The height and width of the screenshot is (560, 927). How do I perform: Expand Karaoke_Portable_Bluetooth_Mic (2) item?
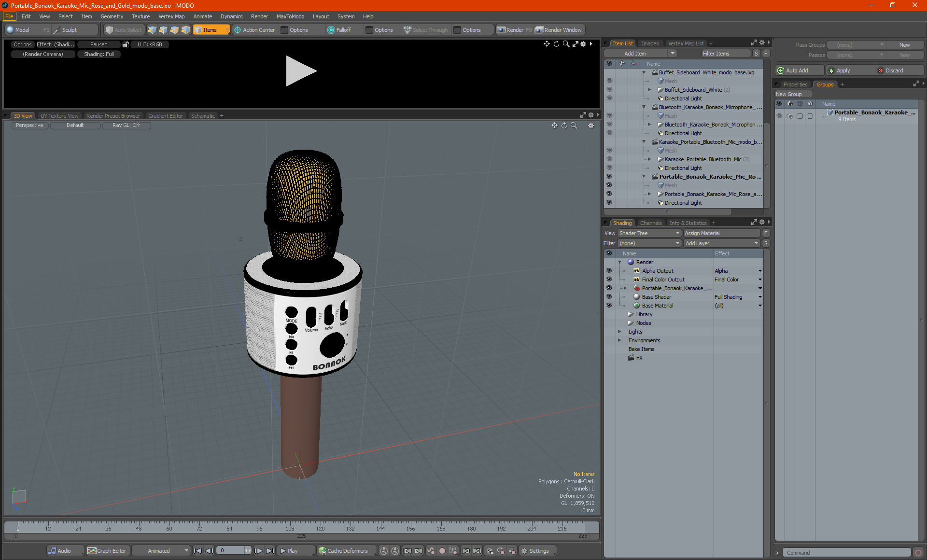649,159
